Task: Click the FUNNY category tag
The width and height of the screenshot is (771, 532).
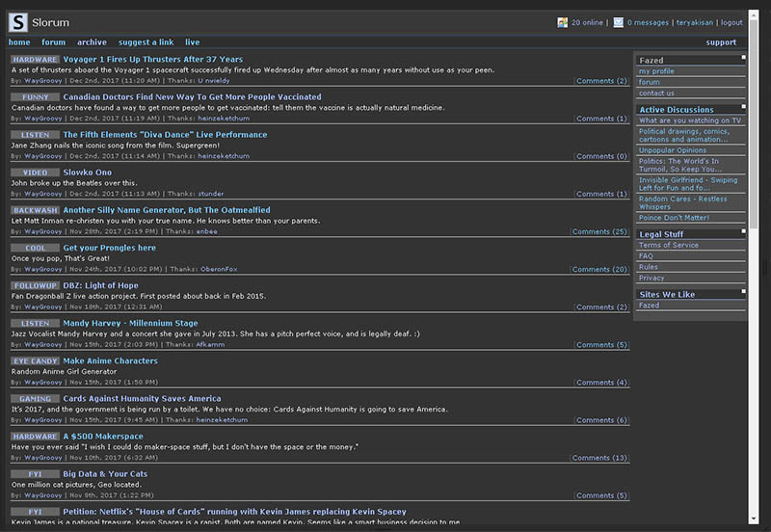Action: pyautogui.click(x=35, y=97)
